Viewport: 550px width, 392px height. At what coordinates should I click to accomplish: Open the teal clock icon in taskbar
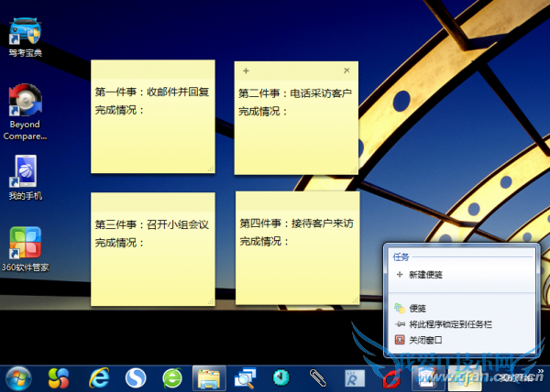281,378
